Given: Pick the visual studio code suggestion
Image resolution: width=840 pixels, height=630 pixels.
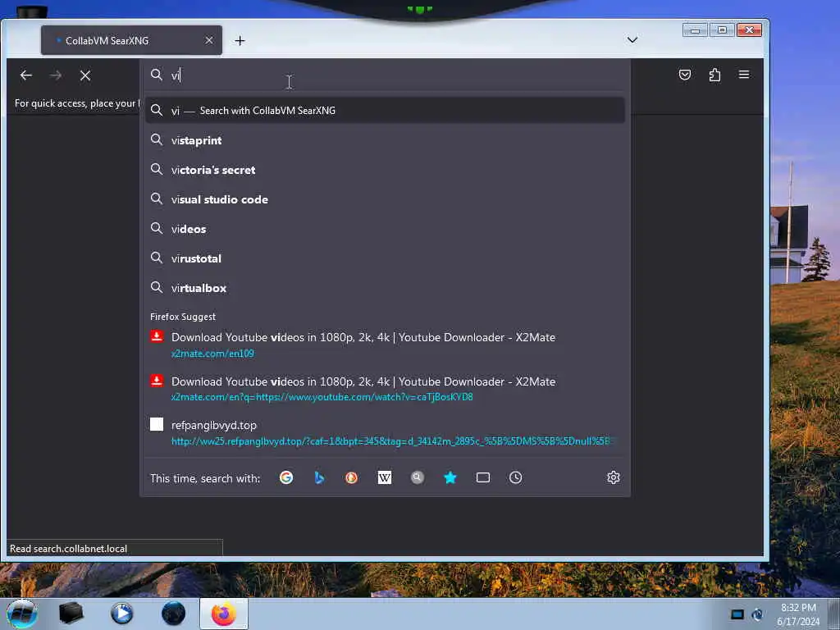Looking at the screenshot, I should tap(385, 199).
